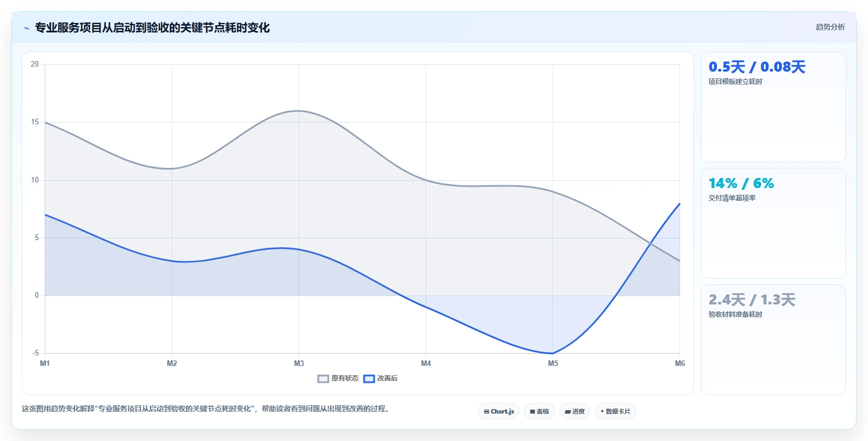Select the 表格 tag
Viewport: 868px width, 441px height.
click(x=540, y=411)
